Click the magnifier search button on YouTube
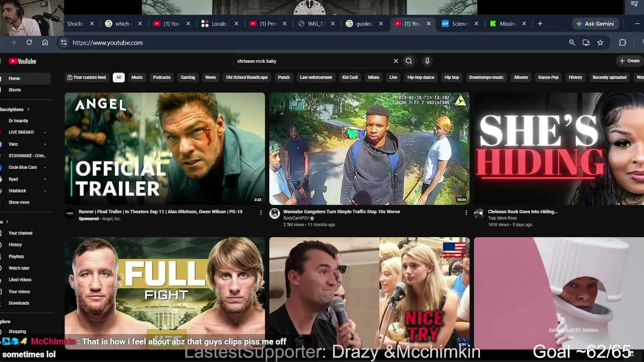The width and height of the screenshot is (644, 362). 409,61
